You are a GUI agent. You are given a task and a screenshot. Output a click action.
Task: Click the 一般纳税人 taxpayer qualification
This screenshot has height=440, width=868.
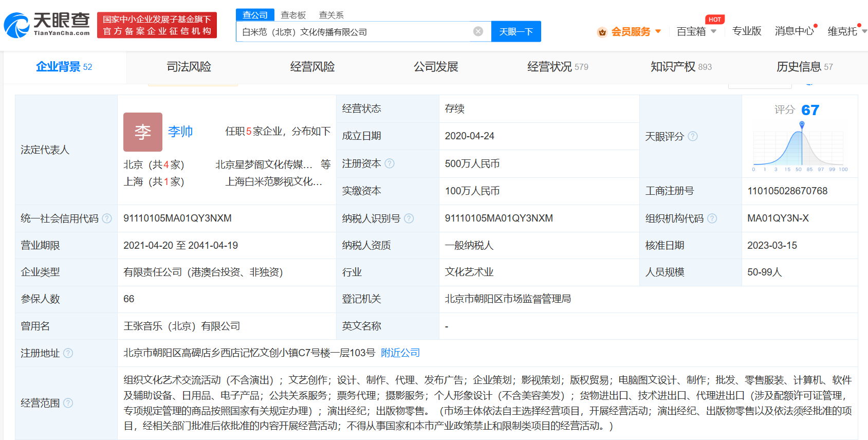469,245
